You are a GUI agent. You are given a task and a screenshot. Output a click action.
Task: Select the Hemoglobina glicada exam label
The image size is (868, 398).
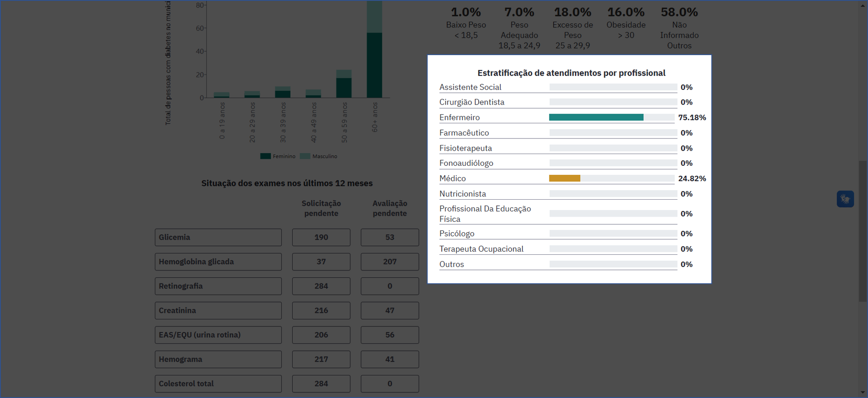[x=218, y=262]
